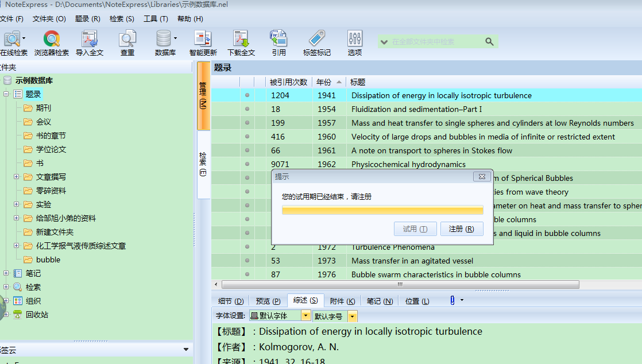Start 智能更新 smart update
This screenshot has width=642, height=364.
coord(203,43)
